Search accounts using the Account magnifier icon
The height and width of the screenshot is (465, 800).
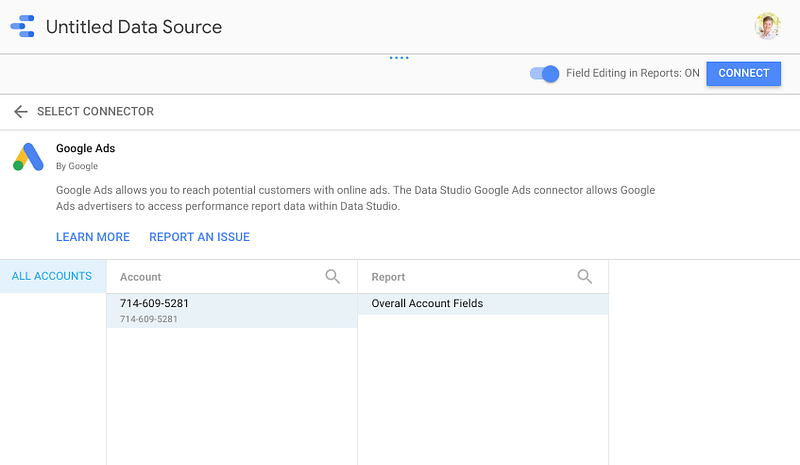[x=333, y=276]
